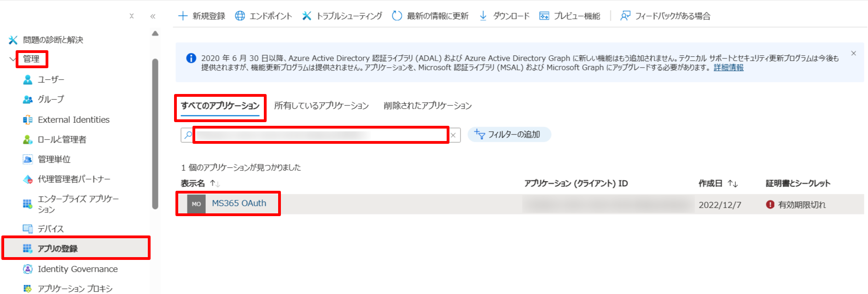Follow the 詳細情報 link
The image size is (868, 294).
pos(728,67)
